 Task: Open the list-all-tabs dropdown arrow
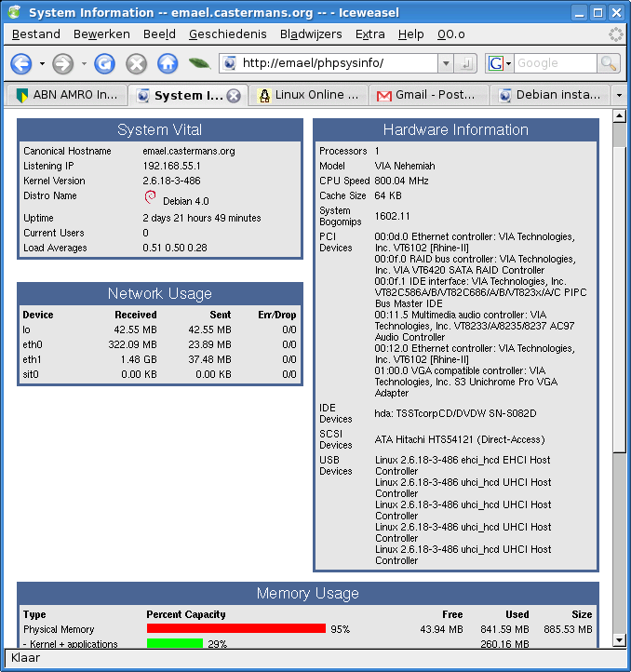(x=619, y=95)
